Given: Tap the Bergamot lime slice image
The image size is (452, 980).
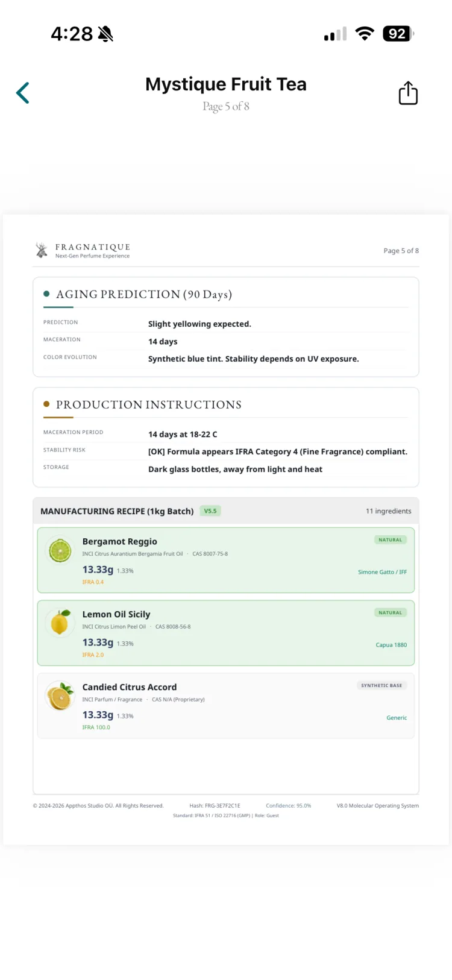Looking at the screenshot, I should click(x=60, y=550).
